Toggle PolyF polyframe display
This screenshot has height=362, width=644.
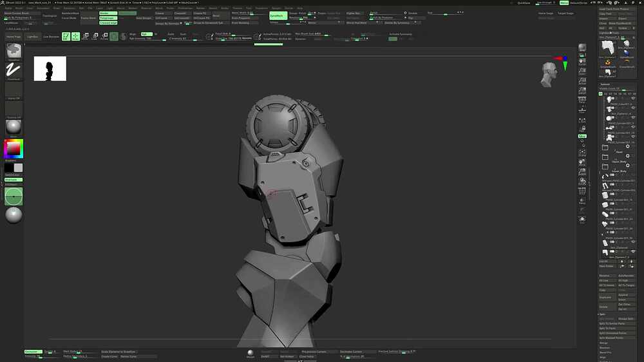pos(582,191)
